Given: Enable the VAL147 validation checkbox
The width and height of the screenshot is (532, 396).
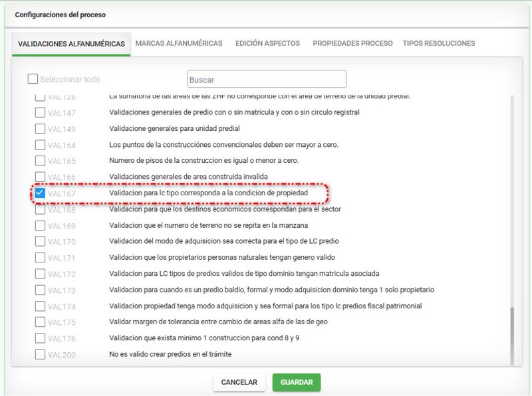Looking at the screenshot, I should point(40,112).
